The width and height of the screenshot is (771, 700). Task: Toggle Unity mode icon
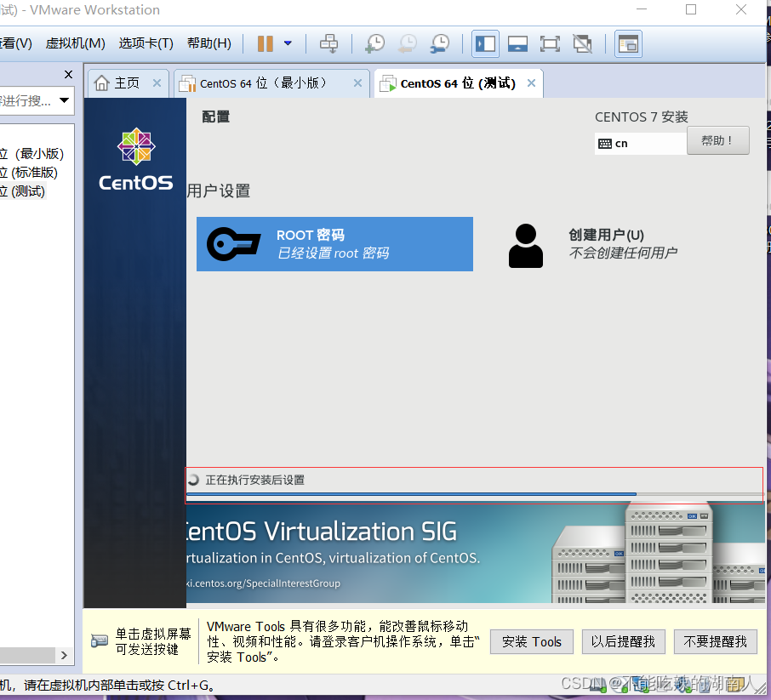tap(583, 43)
